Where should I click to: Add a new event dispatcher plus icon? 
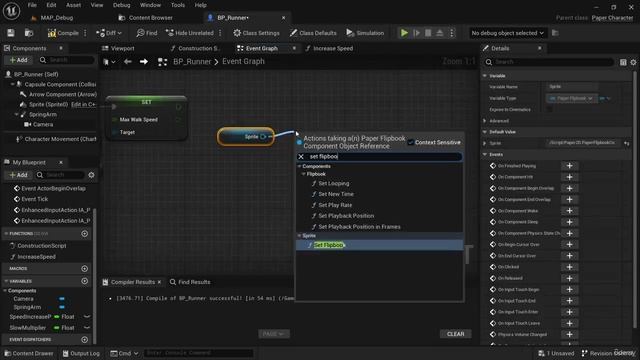tap(84, 340)
